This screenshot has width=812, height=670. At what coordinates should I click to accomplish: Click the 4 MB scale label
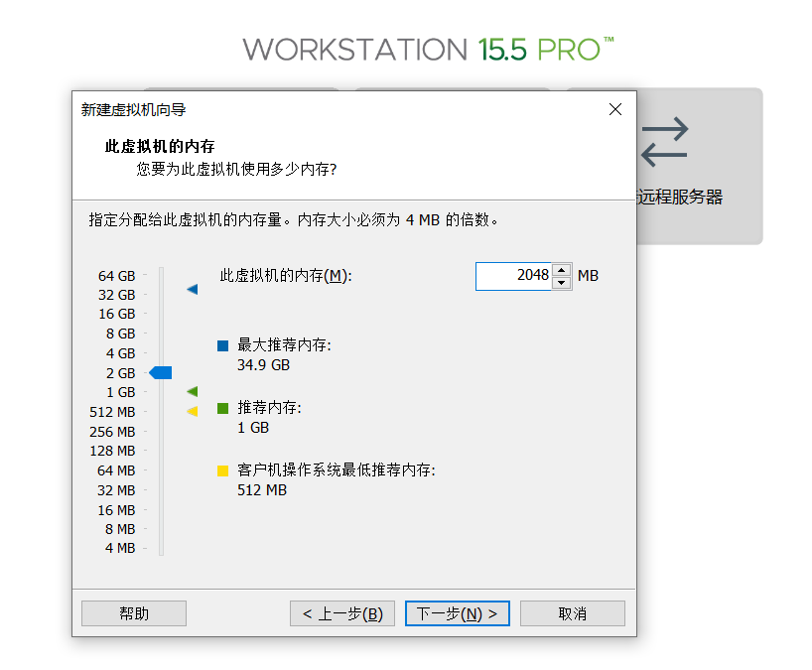point(120,548)
